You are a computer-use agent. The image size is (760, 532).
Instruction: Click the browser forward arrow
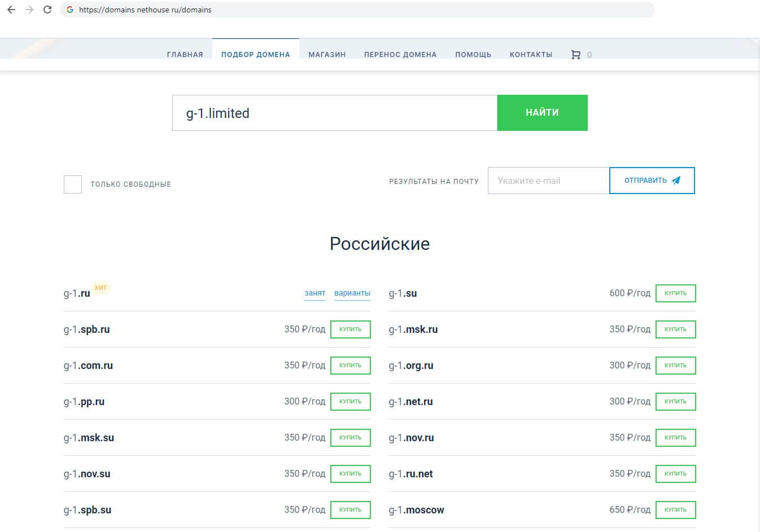(29, 10)
